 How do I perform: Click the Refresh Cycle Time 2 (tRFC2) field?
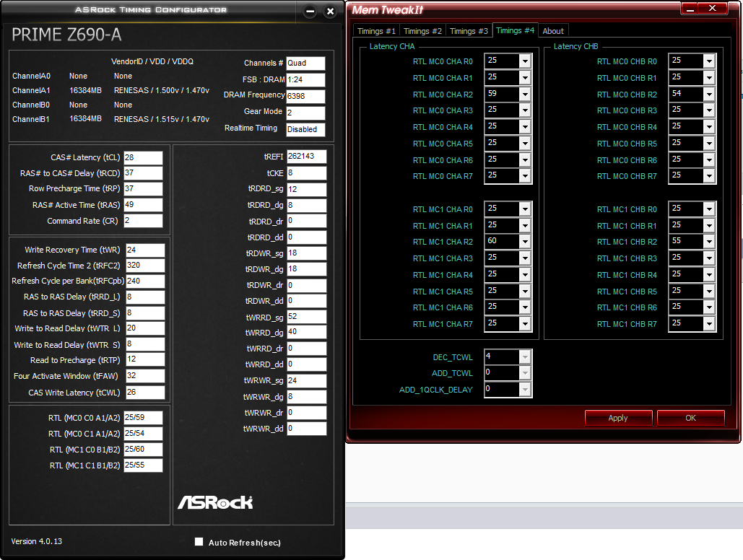point(145,266)
